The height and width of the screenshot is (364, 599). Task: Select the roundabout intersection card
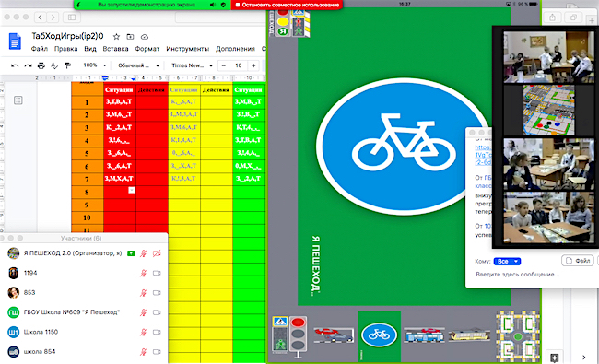[518, 336]
